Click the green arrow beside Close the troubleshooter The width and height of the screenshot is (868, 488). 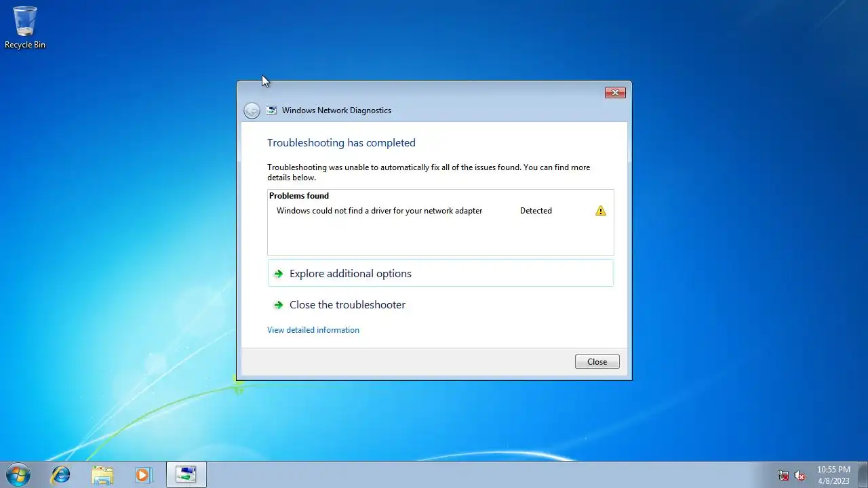(278, 305)
